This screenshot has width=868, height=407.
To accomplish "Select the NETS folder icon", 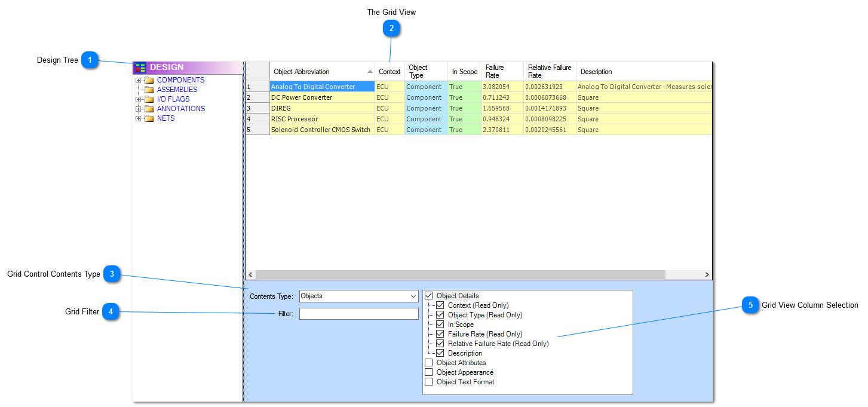I will pyautogui.click(x=149, y=118).
